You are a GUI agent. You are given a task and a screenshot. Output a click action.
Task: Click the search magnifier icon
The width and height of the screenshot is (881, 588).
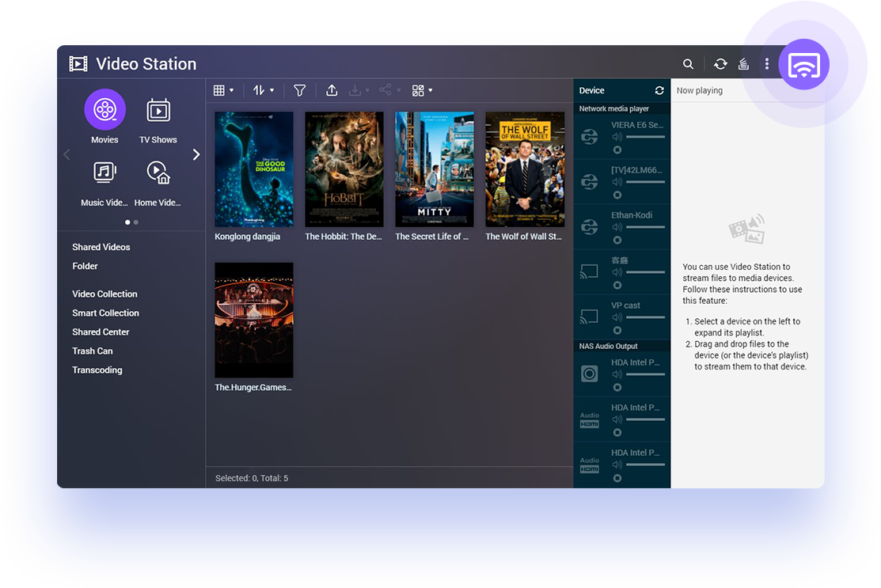(688, 64)
